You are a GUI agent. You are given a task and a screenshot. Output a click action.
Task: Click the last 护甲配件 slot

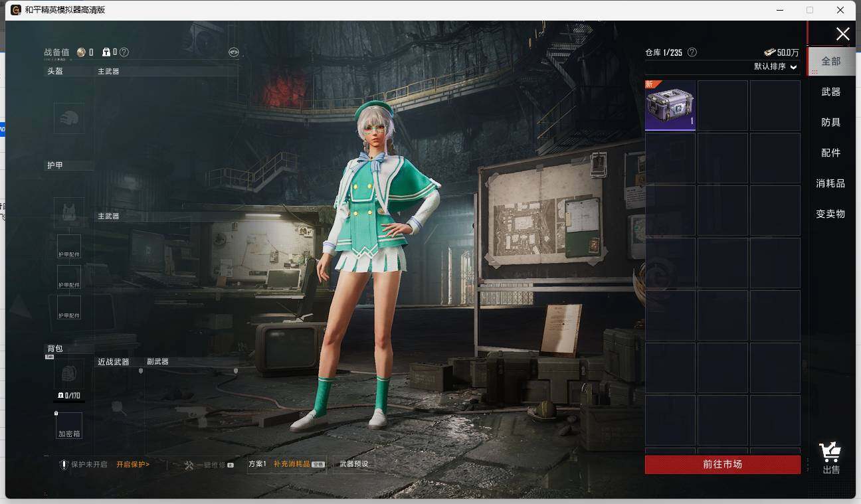click(x=69, y=307)
